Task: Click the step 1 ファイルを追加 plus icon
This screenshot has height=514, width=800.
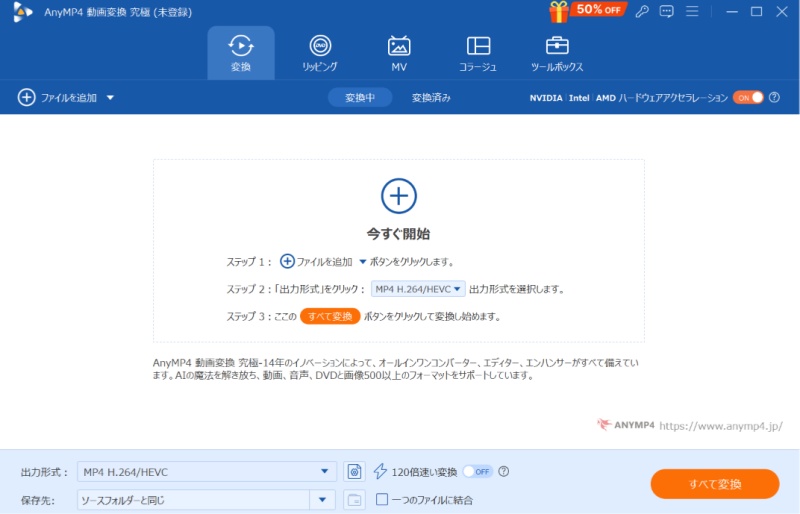Action: [x=287, y=261]
